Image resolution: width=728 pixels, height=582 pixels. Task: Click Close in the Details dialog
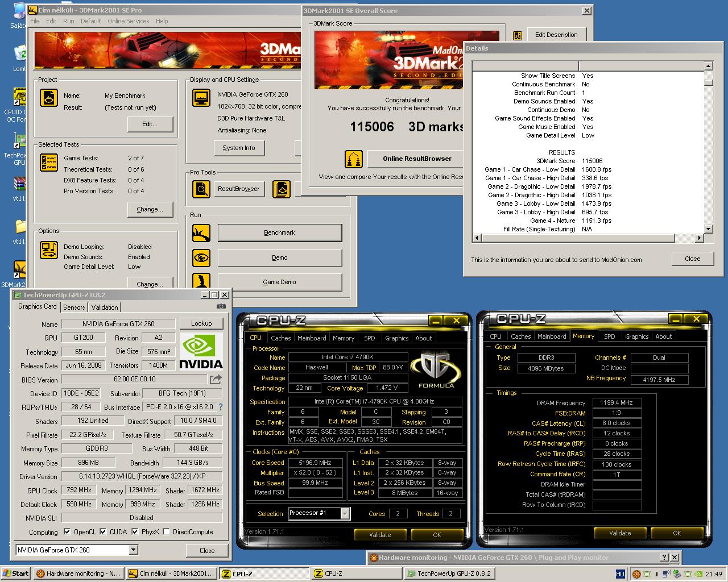pos(693,259)
